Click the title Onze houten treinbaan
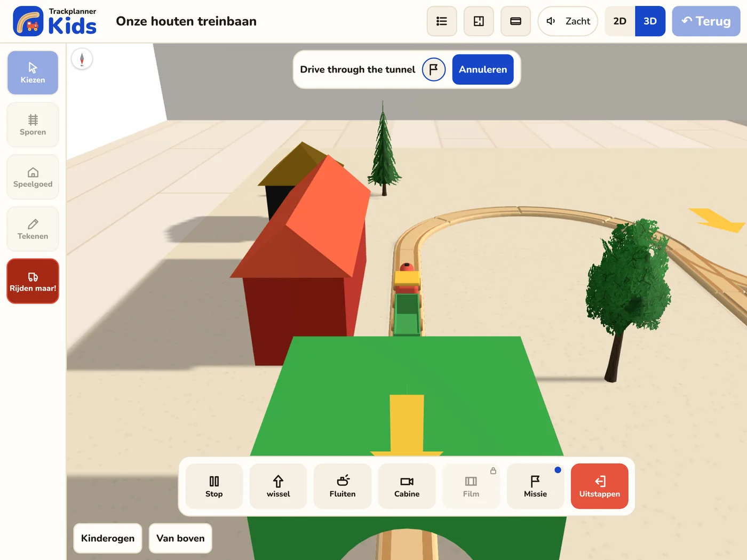747x560 pixels. click(x=186, y=21)
